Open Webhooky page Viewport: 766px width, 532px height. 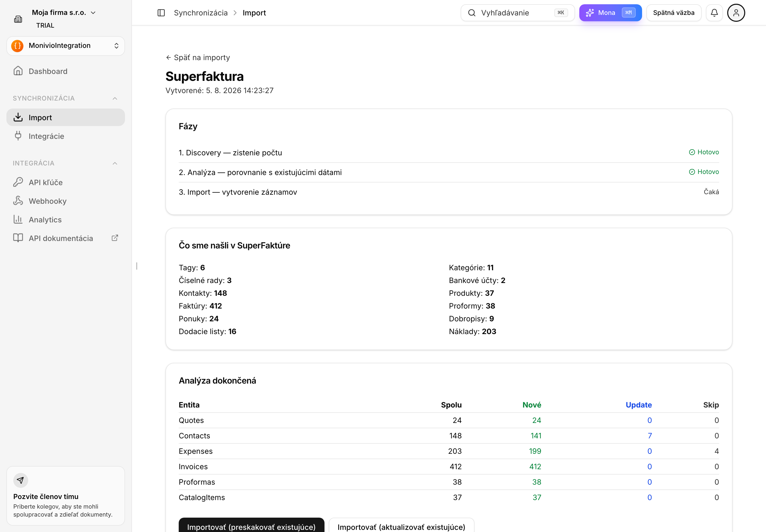click(x=66, y=201)
